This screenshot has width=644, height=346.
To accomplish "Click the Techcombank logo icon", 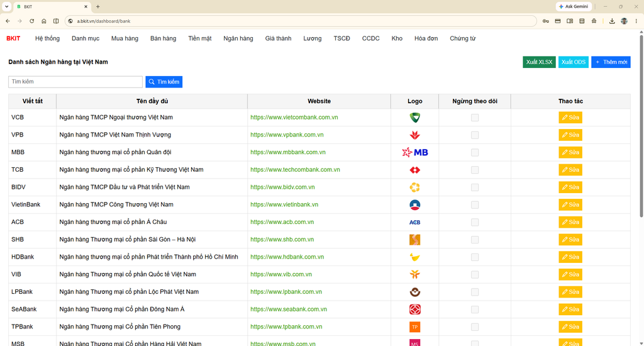I will pos(415,170).
